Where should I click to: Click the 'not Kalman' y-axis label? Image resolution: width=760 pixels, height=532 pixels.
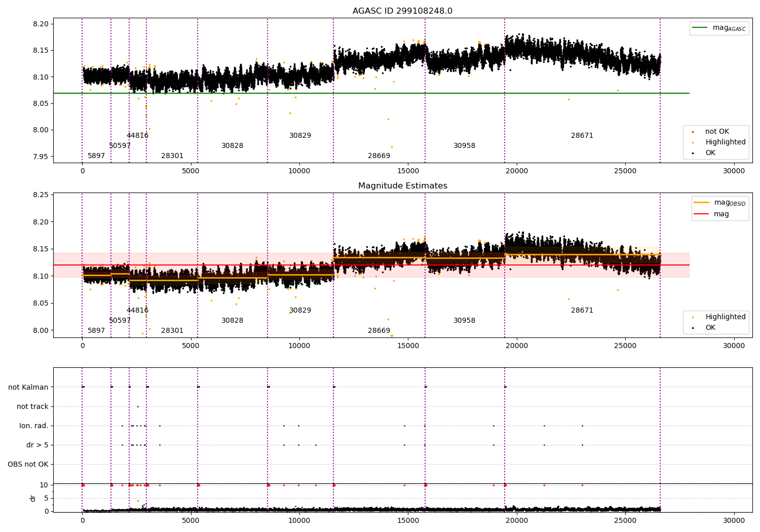[x=28, y=387]
